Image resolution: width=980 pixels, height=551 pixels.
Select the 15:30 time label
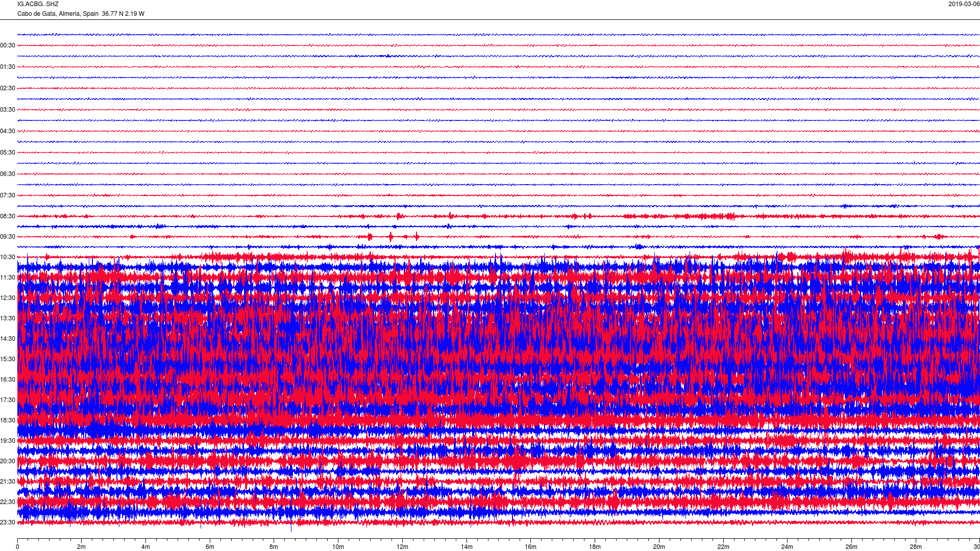[x=8, y=359]
